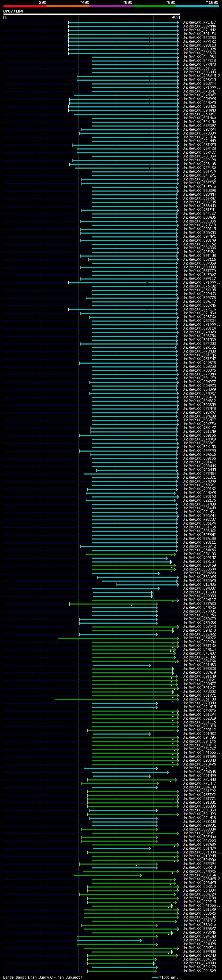Click hit label UniRef100_A3RG94
Viewport: 222px width, 980px height.
pyautogui.click(x=199, y=864)
